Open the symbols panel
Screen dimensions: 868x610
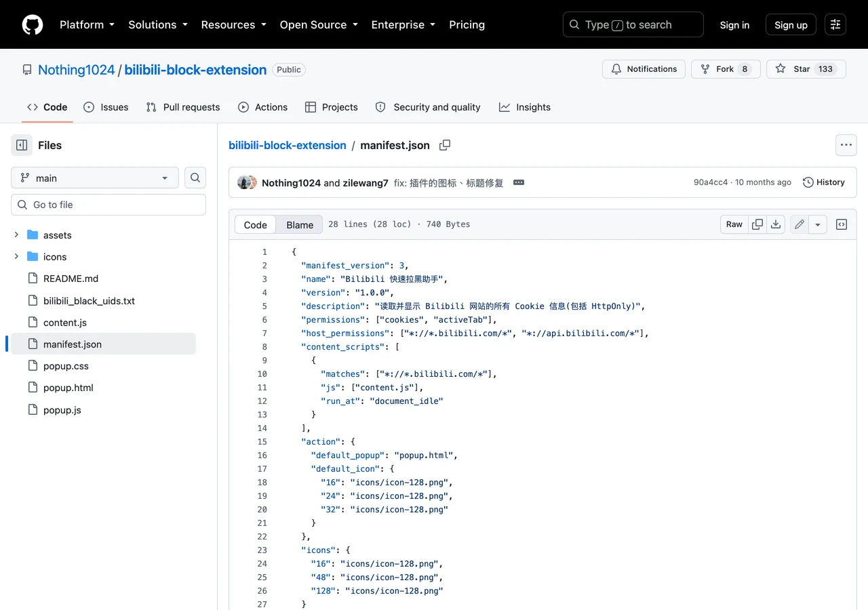click(x=842, y=224)
